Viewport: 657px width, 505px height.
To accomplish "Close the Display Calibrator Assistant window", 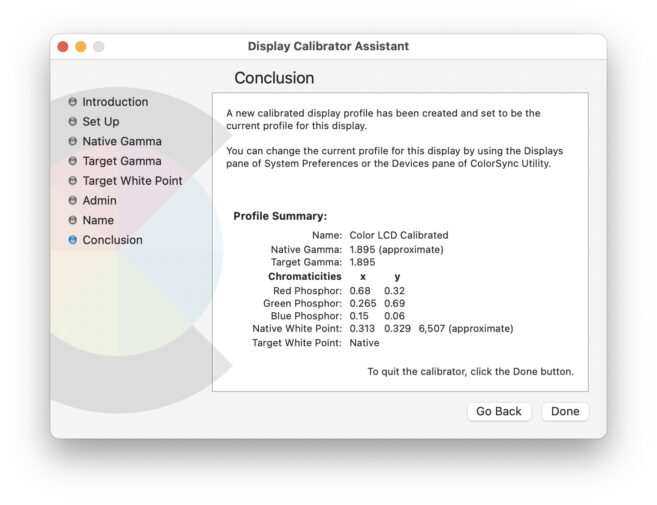I will (x=63, y=47).
